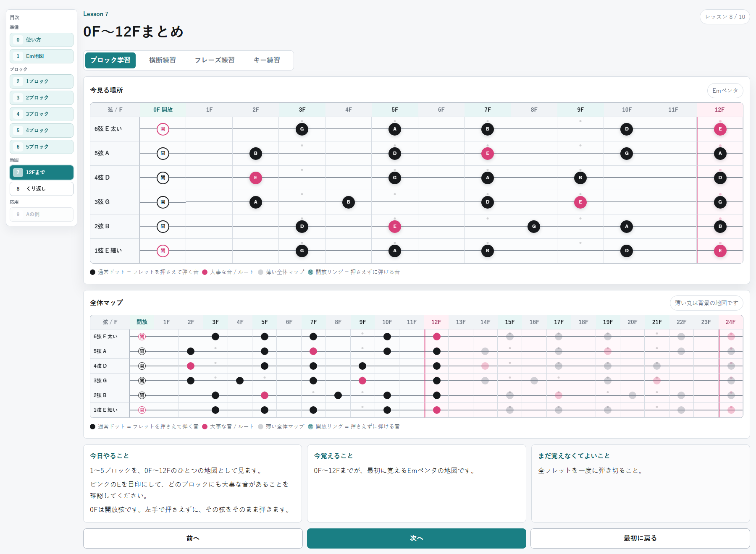
Task: Click the G note at 3F on 1弦
Action: (302, 251)
